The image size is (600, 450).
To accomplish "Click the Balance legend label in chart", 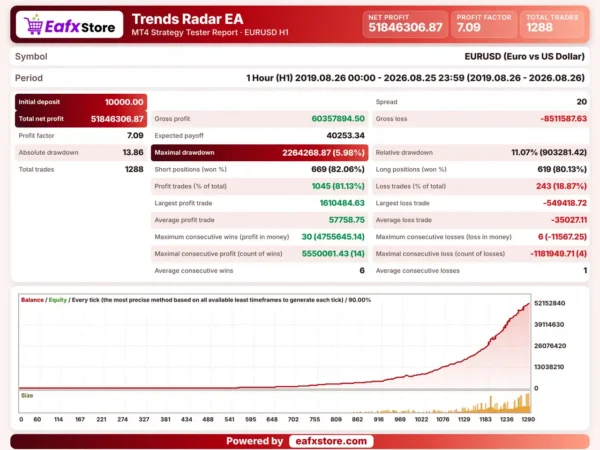I will click(32, 300).
